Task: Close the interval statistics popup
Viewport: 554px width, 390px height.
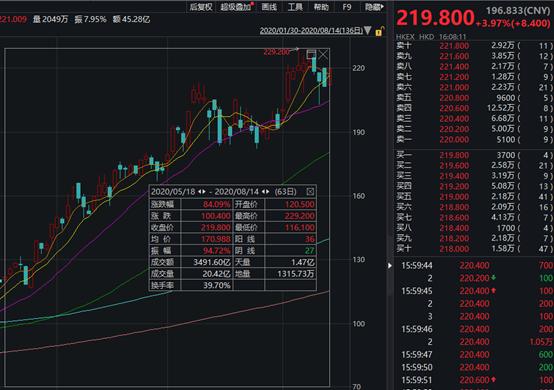Action: (310, 191)
